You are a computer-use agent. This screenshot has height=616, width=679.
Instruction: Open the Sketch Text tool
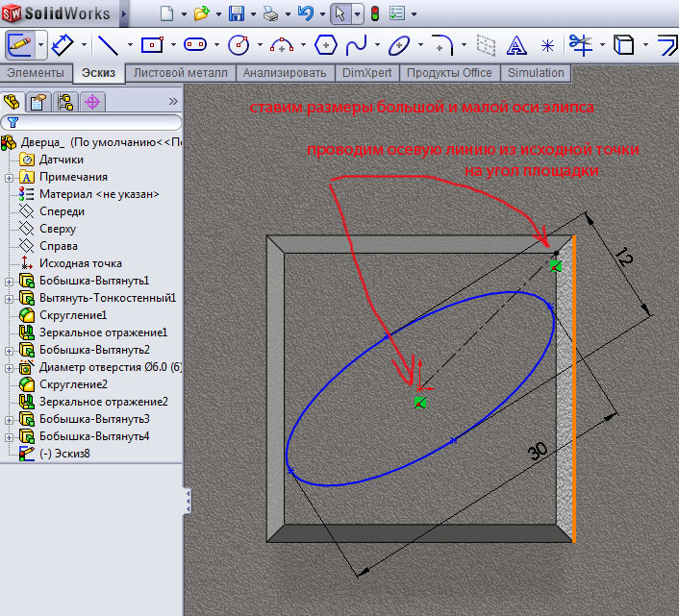pyautogui.click(x=516, y=45)
